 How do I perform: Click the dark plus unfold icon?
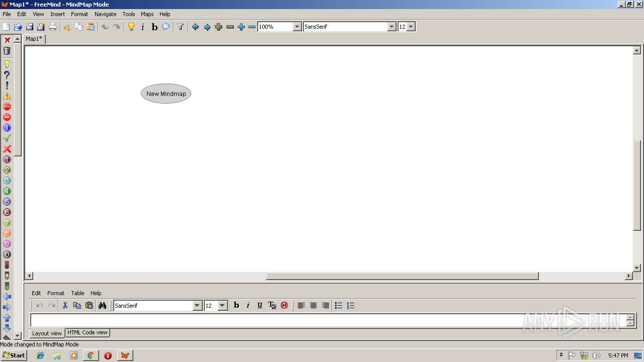[x=218, y=27]
